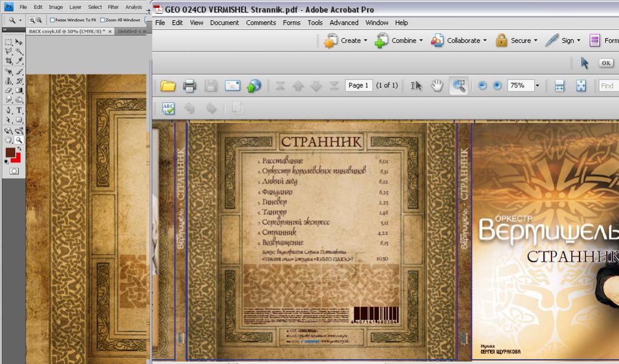The width and height of the screenshot is (619, 364).
Task: Reset Photoshop colors to default black and white
Action: [7, 161]
